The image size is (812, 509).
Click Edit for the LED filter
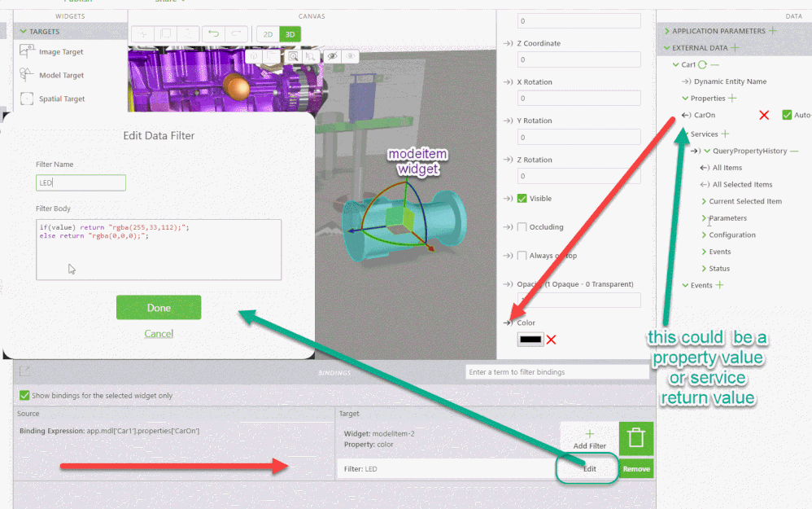[589, 468]
